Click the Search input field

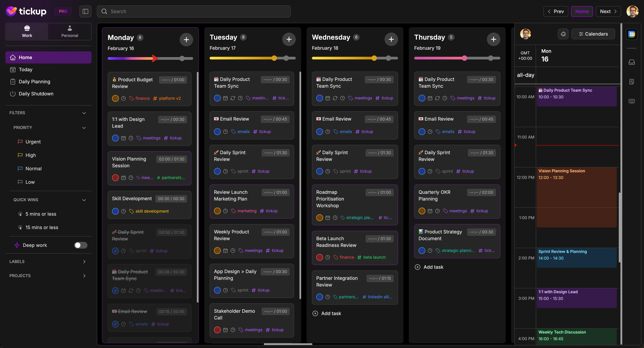pos(194,11)
